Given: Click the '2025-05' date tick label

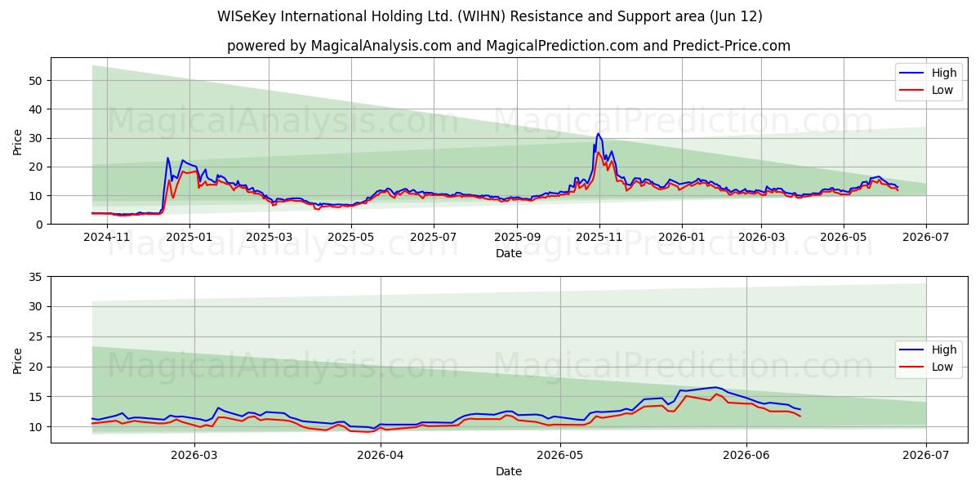Looking at the screenshot, I should (x=350, y=237).
